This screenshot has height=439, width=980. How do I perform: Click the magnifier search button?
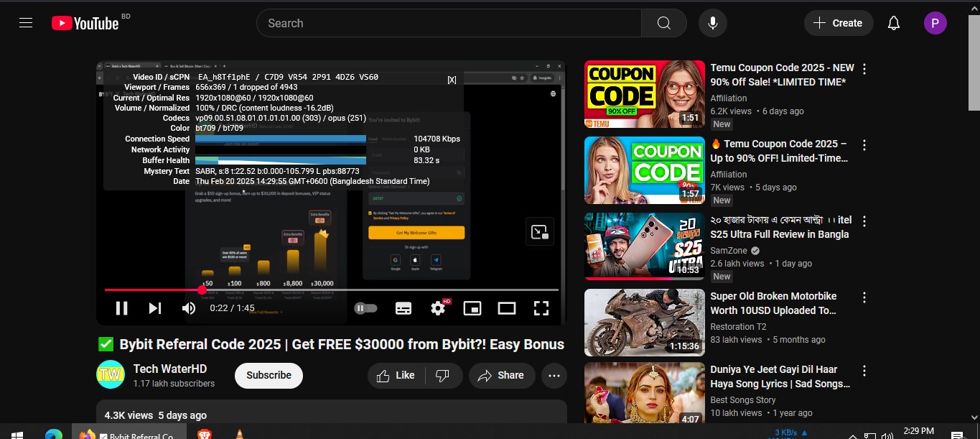tap(664, 23)
